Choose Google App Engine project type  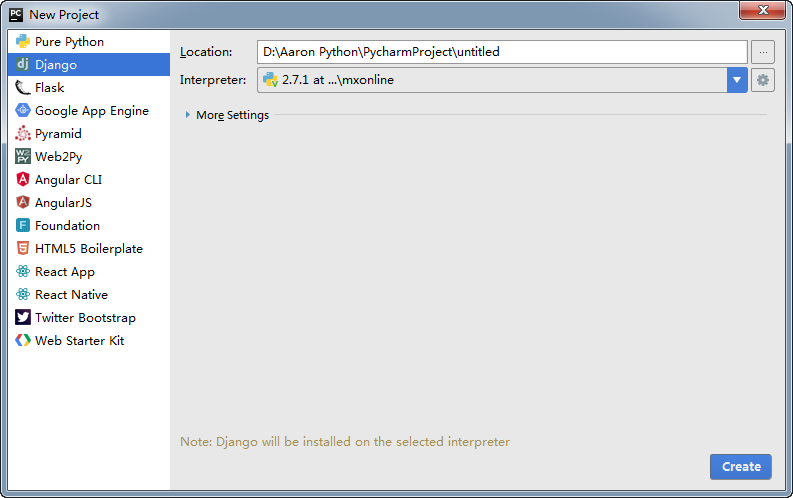click(89, 110)
